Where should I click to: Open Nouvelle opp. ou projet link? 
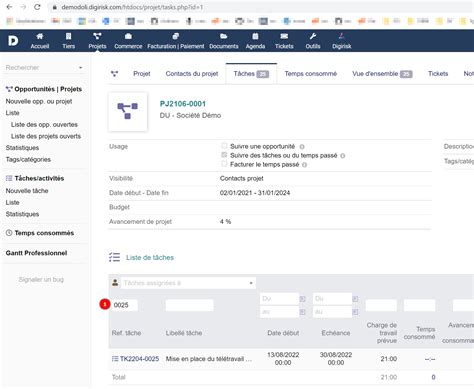pos(39,101)
